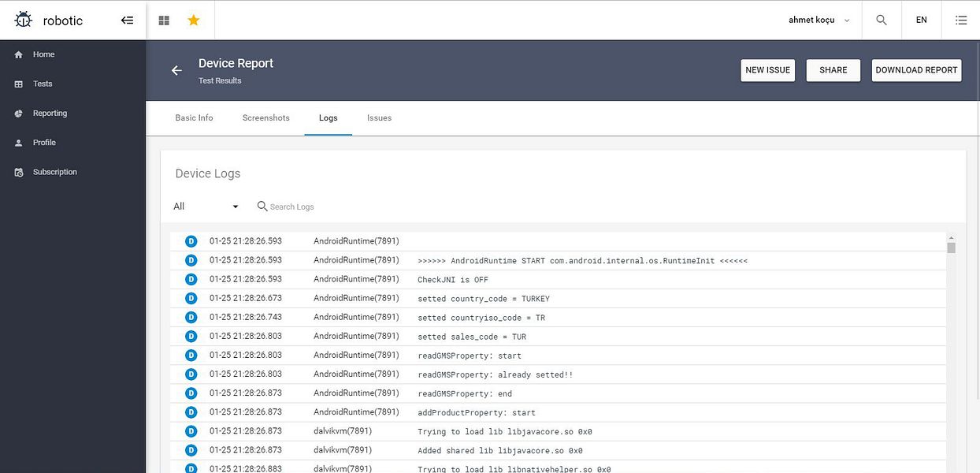
Task: Go back using the Device Report arrow
Action: [x=176, y=70]
